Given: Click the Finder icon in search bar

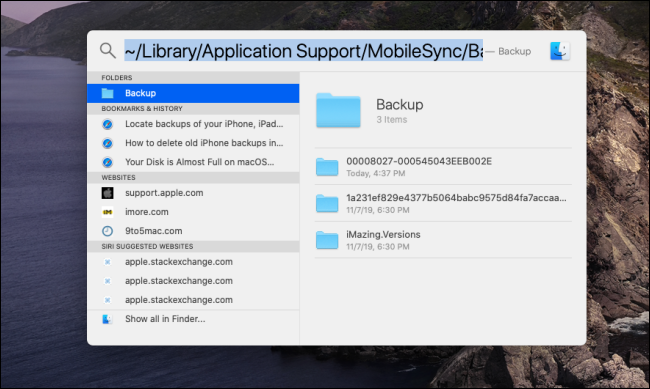Looking at the screenshot, I should [560, 51].
